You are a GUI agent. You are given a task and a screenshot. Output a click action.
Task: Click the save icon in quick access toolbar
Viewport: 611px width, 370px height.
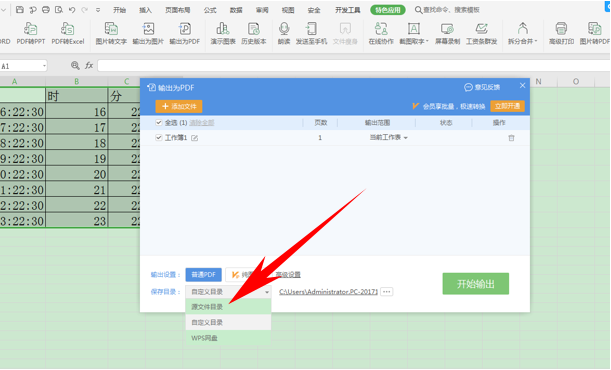point(19,10)
